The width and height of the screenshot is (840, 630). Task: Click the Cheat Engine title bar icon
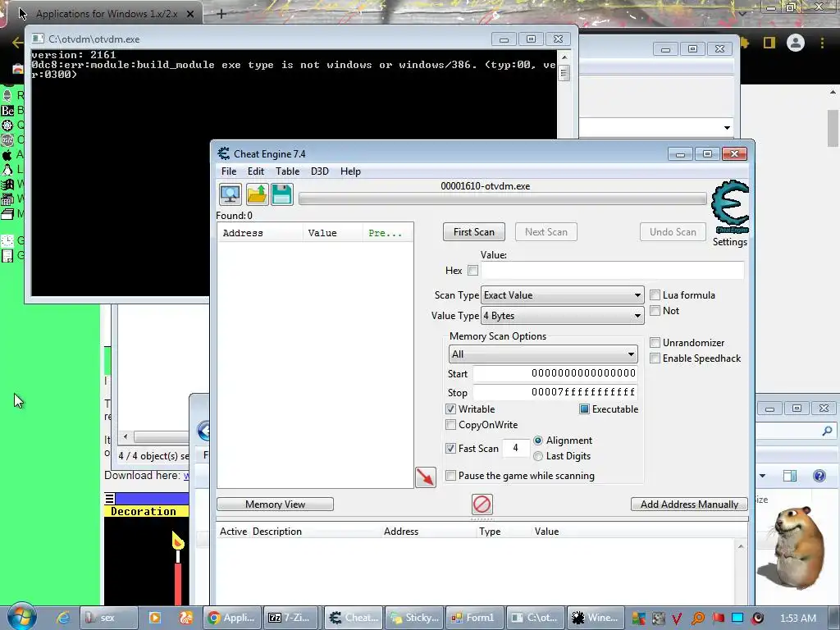(x=223, y=153)
